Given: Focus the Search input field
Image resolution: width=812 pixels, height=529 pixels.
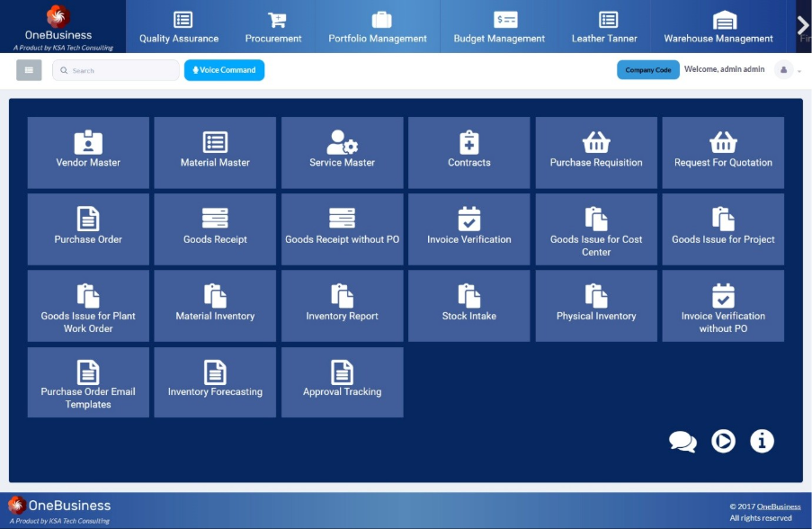Looking at the screenshot, I should [x=116, y=70].
